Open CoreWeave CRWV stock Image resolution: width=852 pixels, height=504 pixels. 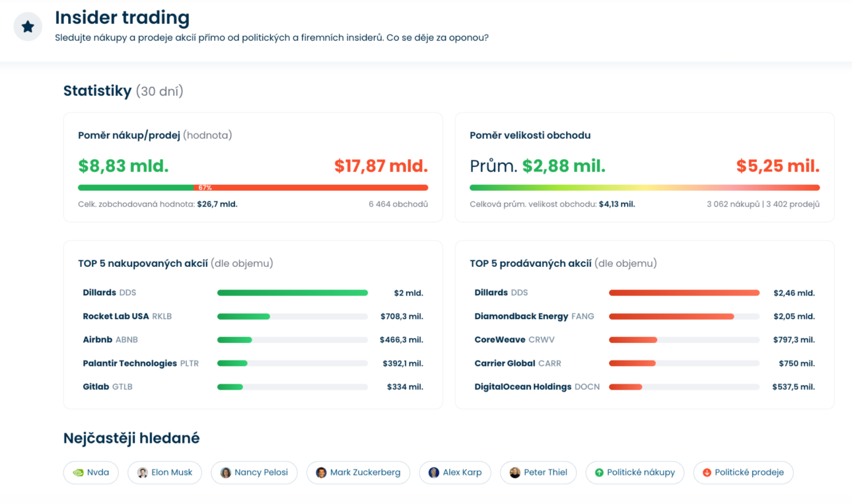[x=515, y=340]
